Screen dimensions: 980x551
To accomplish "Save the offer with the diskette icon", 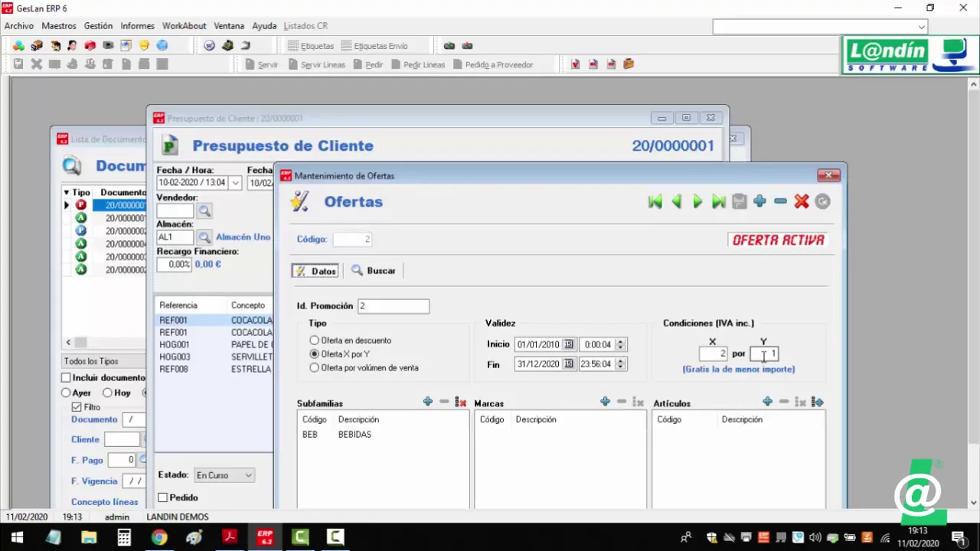I will (739, 201).
